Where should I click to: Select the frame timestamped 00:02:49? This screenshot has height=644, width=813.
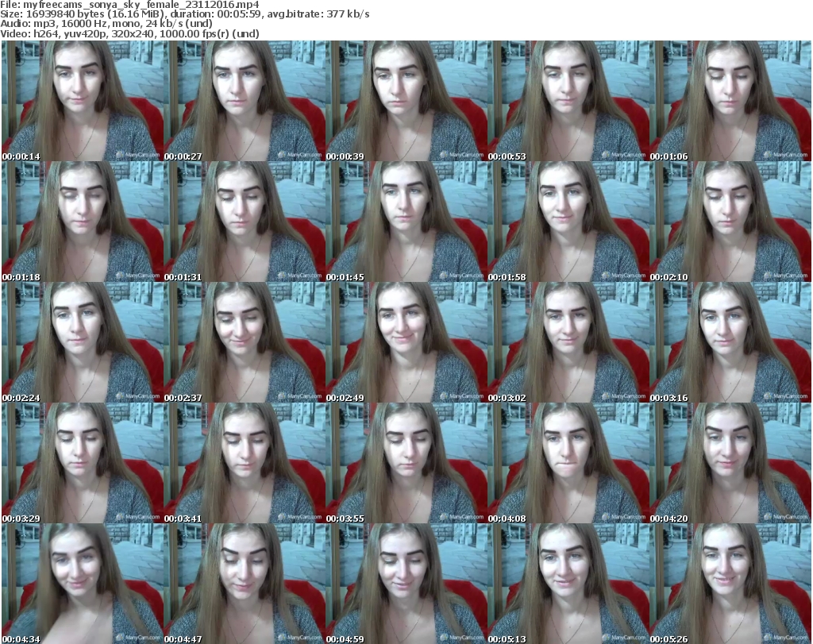coord(406,342)
